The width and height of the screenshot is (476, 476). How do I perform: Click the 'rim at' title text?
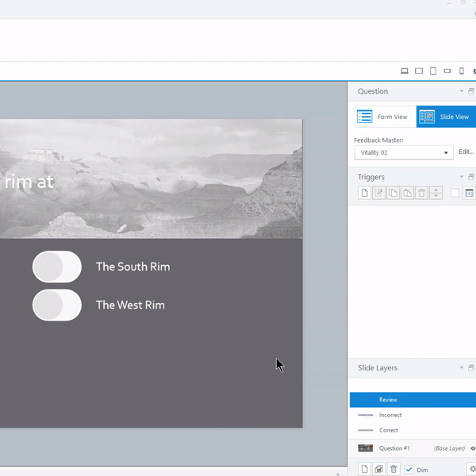coord(29,182)
